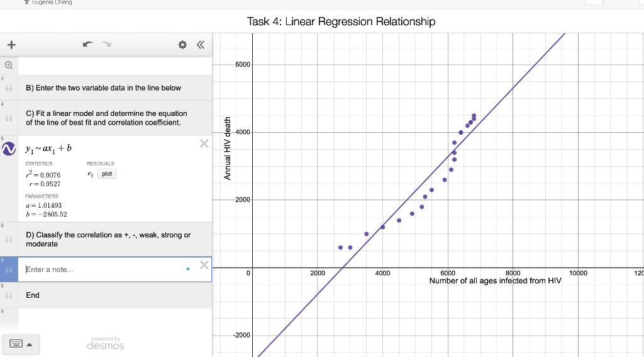This screenshot has width=644, height=357.
Task: Undo the last change
Action: click(87, 45)
